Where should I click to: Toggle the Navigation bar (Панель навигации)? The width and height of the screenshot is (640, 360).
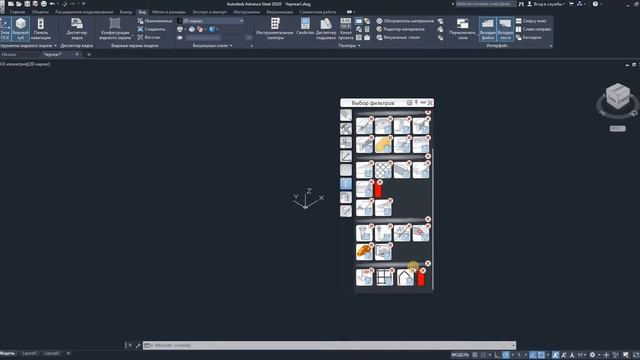point(40,29)
